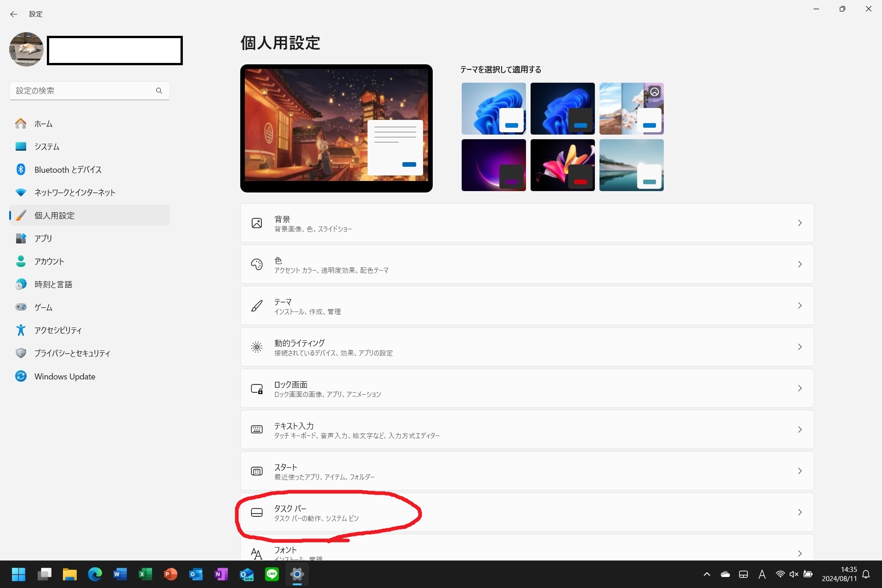Apply the colorful flower red-accent theme

[x=562, y=165]
